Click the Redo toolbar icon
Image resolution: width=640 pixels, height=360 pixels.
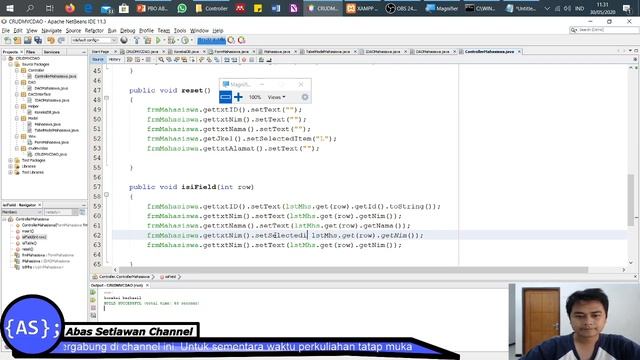(61, 40)
